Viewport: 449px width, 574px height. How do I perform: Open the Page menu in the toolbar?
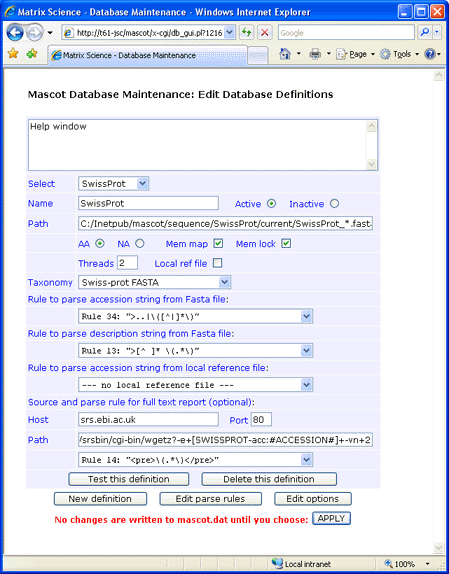pyautogui.click(x=356, y=54)
